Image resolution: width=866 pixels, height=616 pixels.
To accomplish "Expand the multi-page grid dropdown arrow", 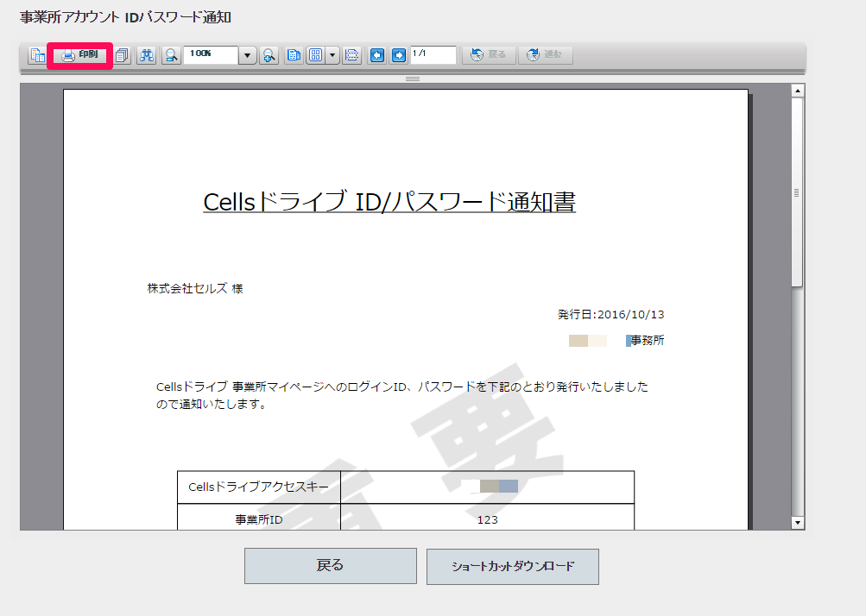I will [332, 55].
